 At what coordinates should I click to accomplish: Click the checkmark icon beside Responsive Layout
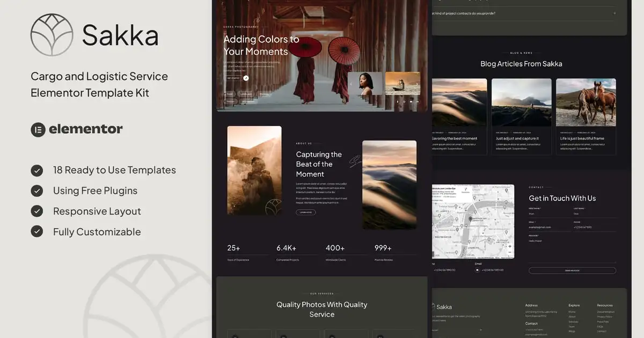(37, 211)
